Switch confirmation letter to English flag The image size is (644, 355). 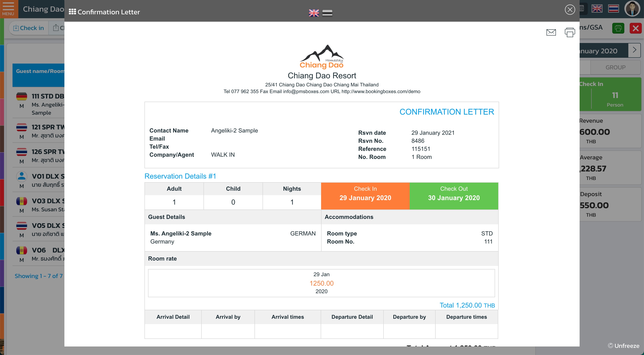click(x=314, y=13)
